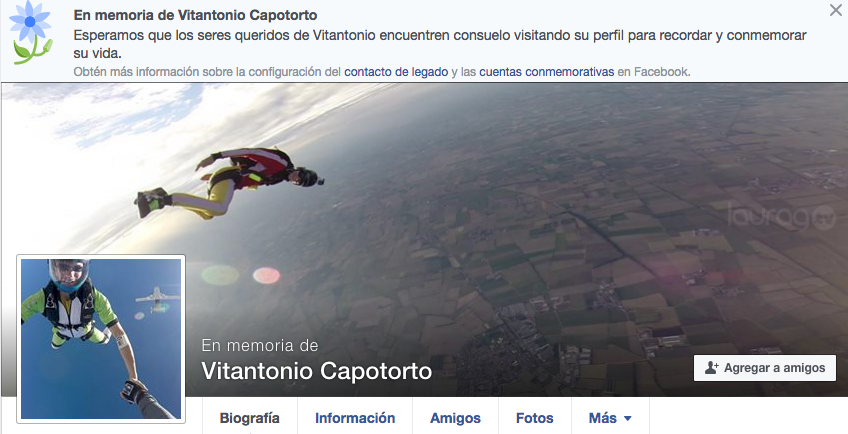Select the banner heading 'En memoria de Vitantonio Capotorto'
848x434 pixels.
coord(195,15)
